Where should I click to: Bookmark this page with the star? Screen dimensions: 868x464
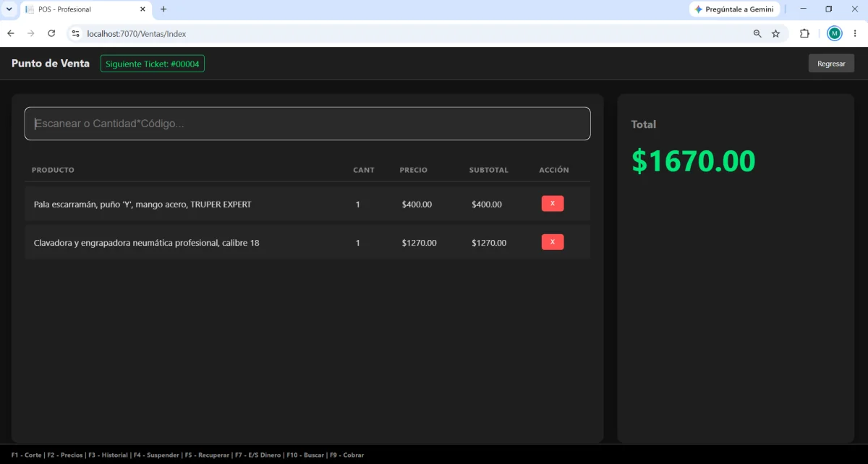[x=776, y=33]
